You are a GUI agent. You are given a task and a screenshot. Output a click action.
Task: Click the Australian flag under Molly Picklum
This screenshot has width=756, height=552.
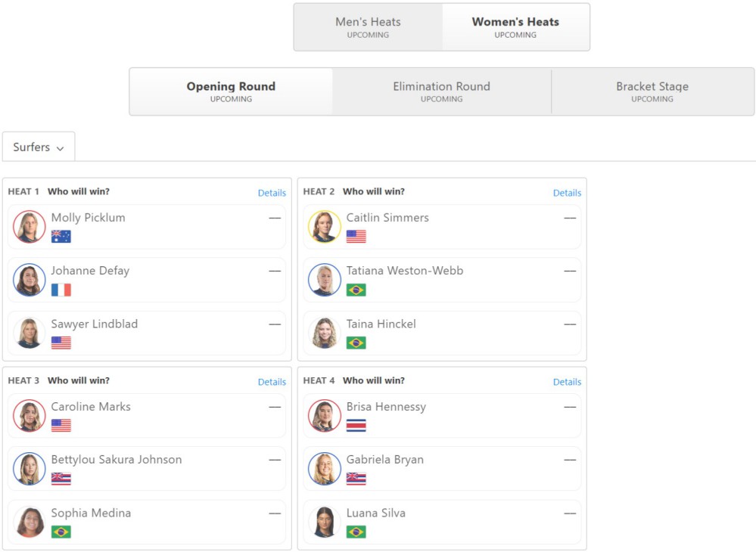(61, 237)
